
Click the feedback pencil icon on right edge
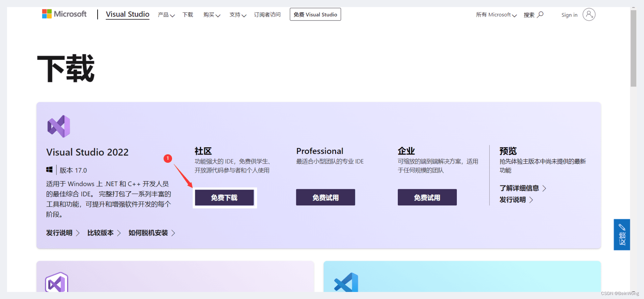(x=622, y=227)
